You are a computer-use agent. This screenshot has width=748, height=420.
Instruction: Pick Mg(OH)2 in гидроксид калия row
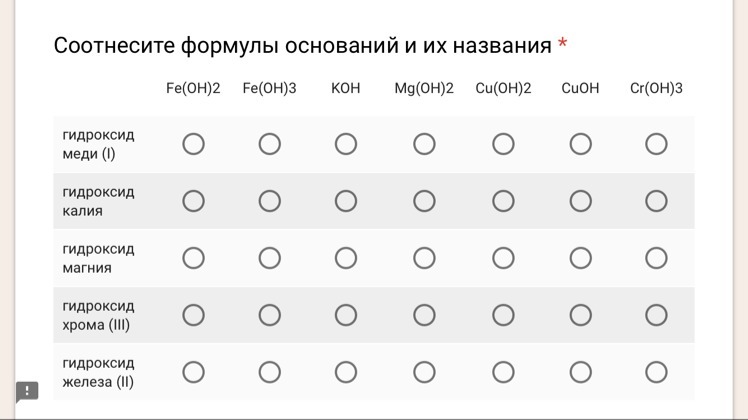pos(424,201)
